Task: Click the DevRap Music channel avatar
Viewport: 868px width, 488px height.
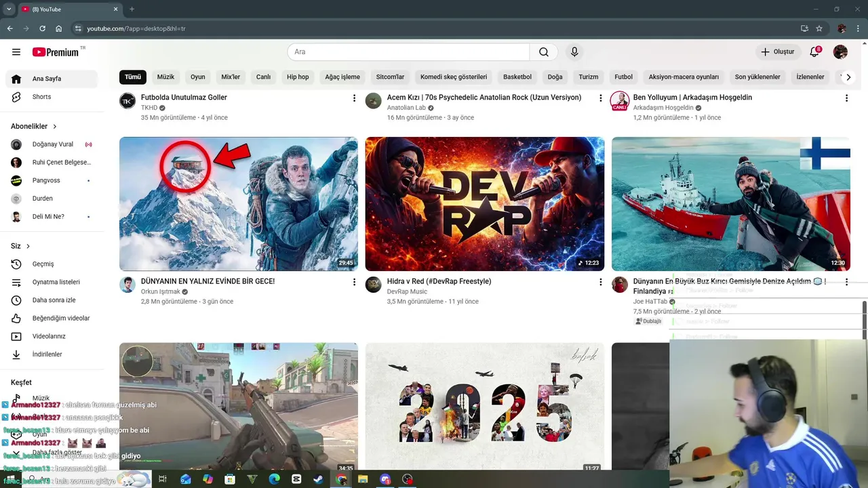Action: [x=374, y=285]
